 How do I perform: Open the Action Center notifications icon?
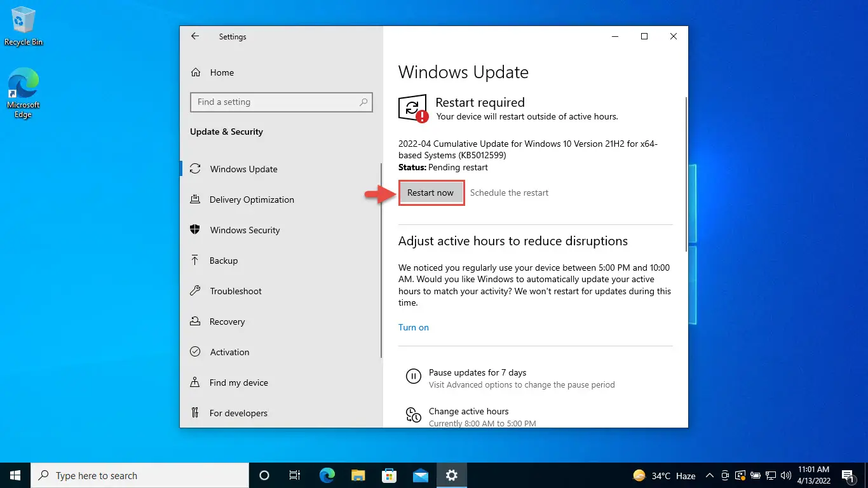(849, 475)
